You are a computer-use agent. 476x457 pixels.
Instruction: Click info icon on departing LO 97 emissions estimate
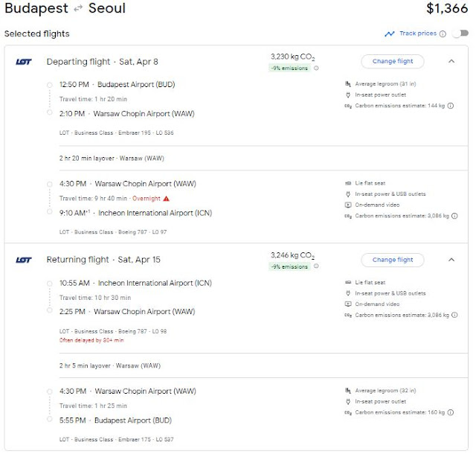(x=454, y=216)
